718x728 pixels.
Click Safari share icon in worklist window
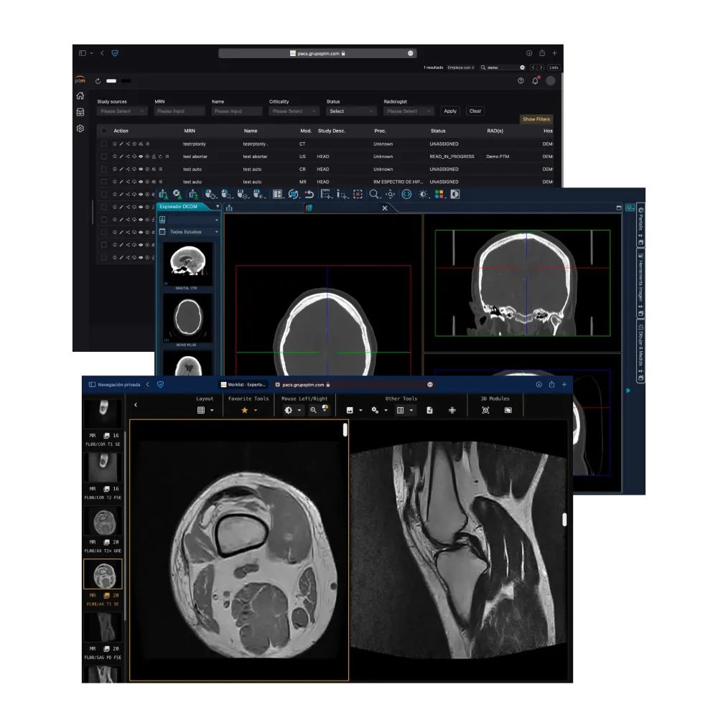(x=542, y=53)
